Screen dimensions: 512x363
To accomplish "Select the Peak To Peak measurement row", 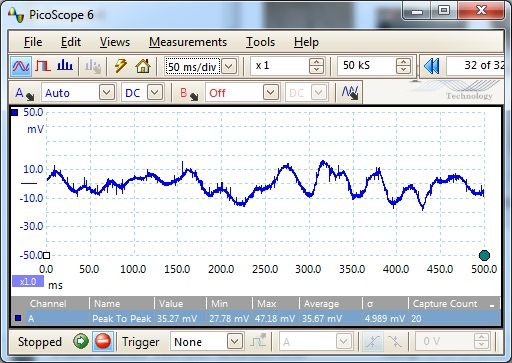I will click(256, 319).
